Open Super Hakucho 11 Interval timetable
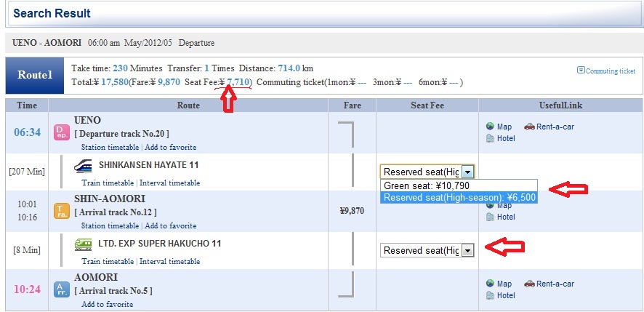Image resolution: width=644 pixels, height=312 pixels. point(169,261)
